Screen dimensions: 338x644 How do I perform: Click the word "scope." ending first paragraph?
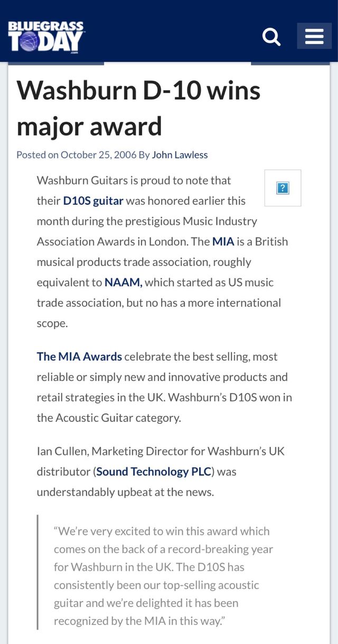click(52, 323)
